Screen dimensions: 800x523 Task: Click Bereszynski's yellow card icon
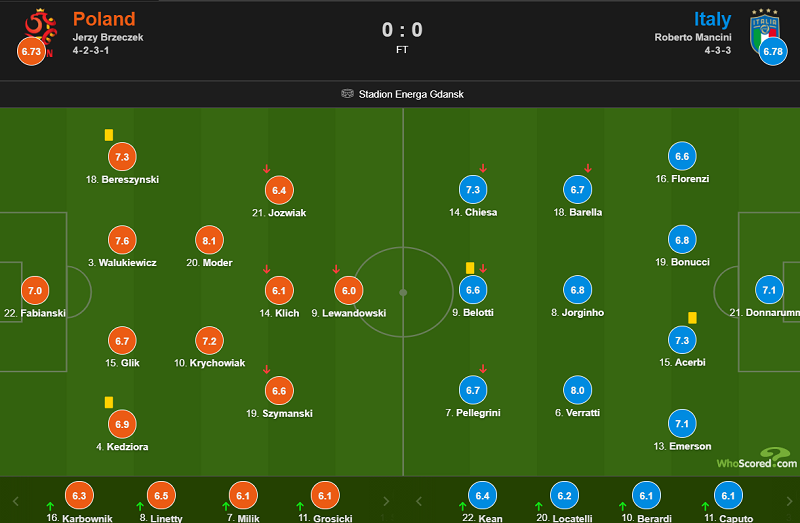pos(108,135)
